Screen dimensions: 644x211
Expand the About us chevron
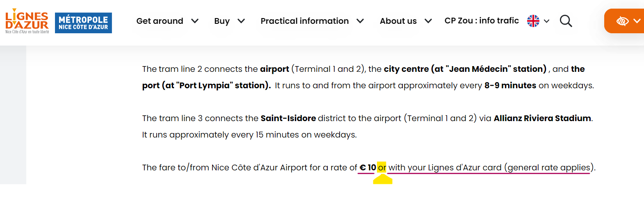coord(428,21)
